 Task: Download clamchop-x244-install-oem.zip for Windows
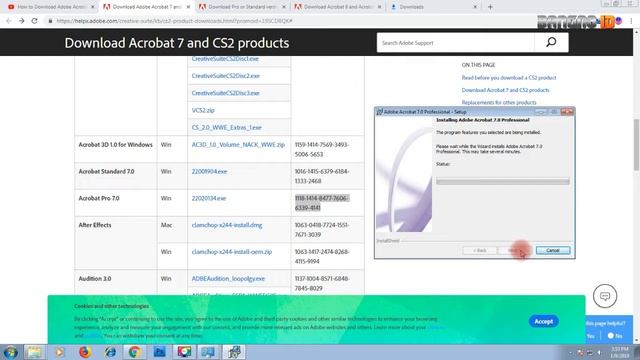231,252
